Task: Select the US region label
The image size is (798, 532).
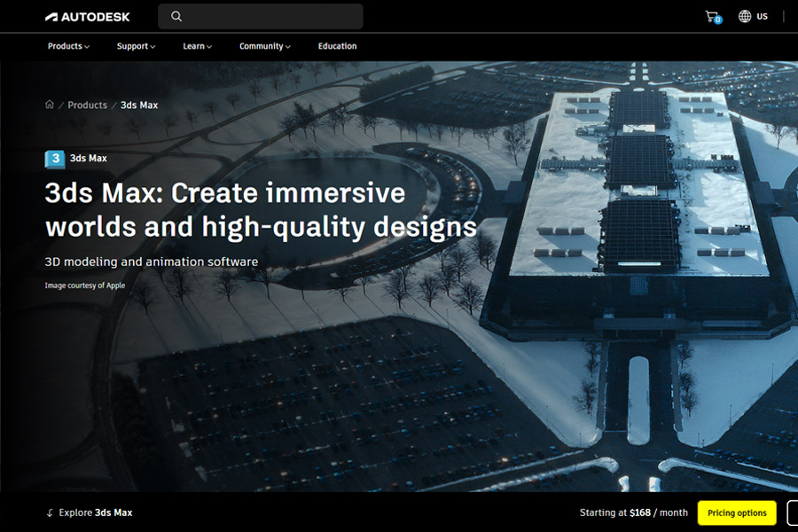Action: (762, 16)
